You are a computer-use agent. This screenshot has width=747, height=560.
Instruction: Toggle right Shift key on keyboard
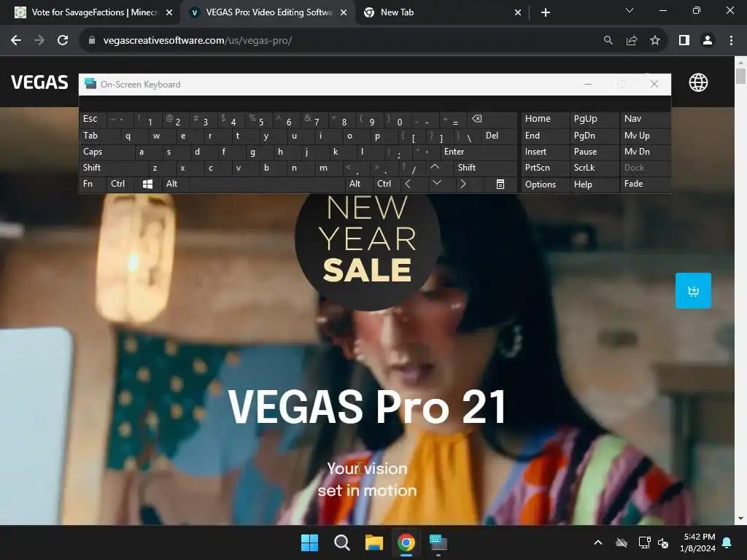(485, 168)
